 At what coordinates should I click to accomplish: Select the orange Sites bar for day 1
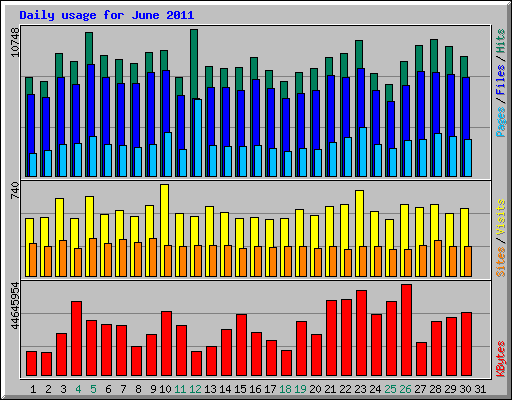(x=33, y=260)
